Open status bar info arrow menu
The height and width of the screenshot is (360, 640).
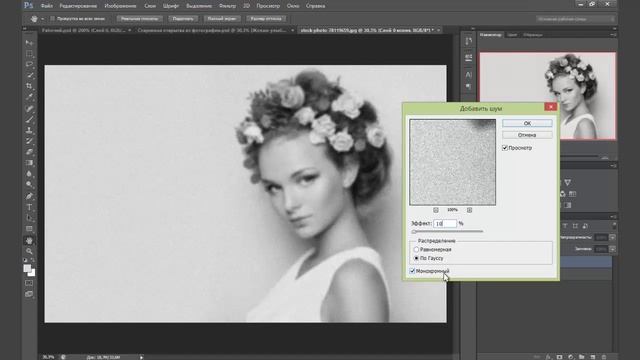[142, 357]
